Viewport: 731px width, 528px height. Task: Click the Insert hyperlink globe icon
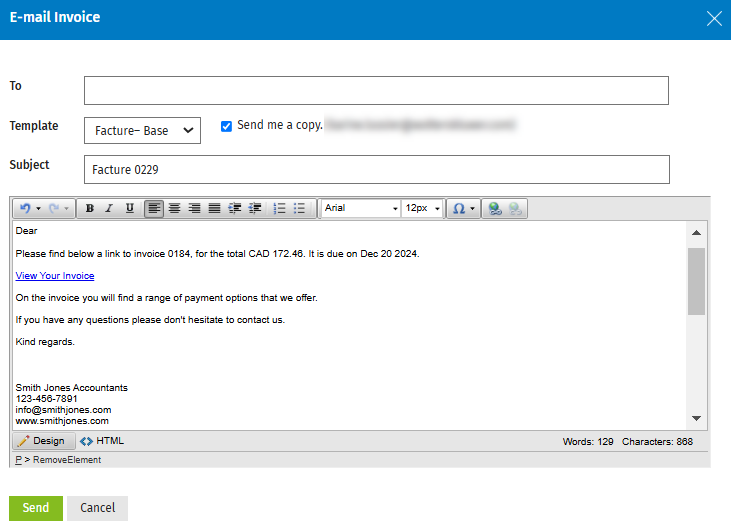(495, 208)
